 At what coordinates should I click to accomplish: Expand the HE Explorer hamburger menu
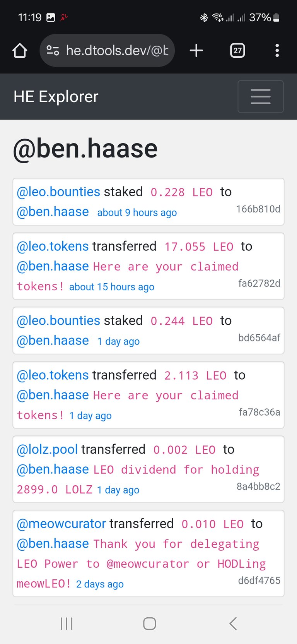click(x=261, y=97)
